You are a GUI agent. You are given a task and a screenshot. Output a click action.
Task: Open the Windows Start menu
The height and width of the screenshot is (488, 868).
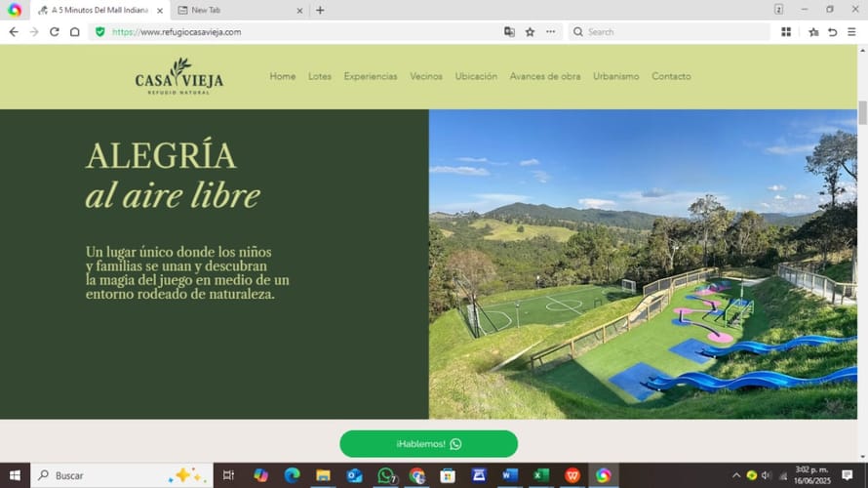point(15,475)
